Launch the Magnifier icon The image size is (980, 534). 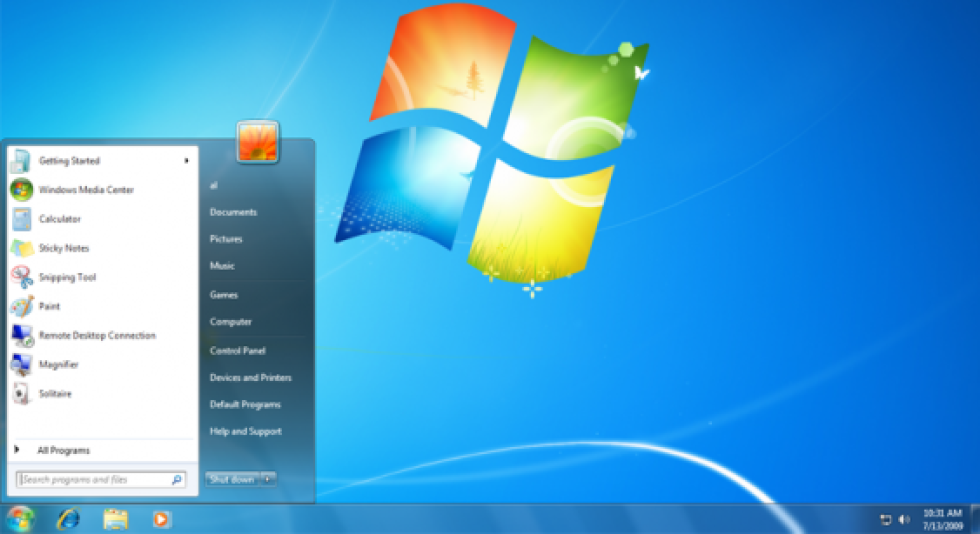point(21,365)
